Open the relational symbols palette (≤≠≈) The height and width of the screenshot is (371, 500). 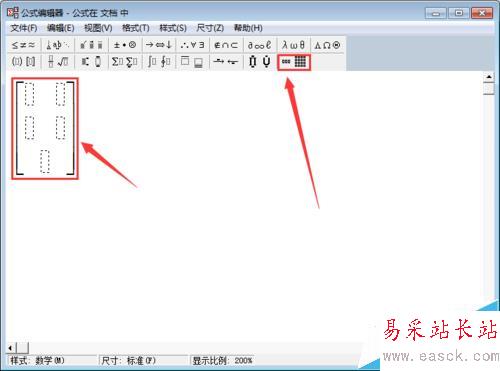[x=24, y=45]
